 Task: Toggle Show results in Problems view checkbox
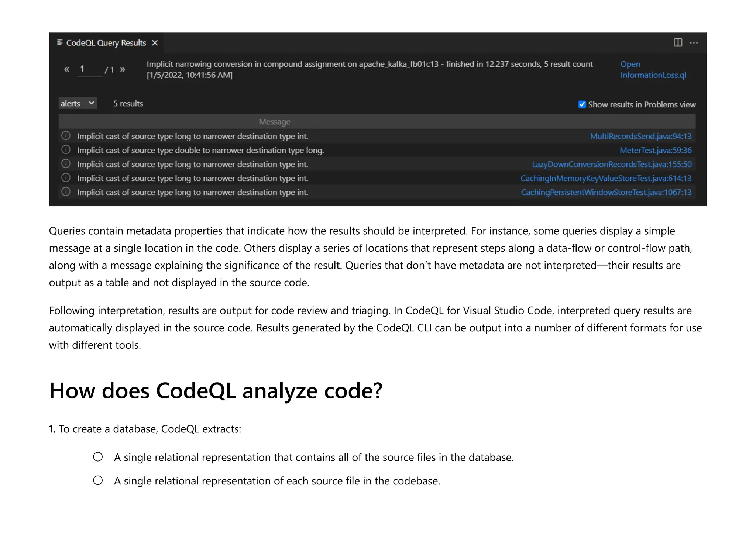(x=582, y=104)
